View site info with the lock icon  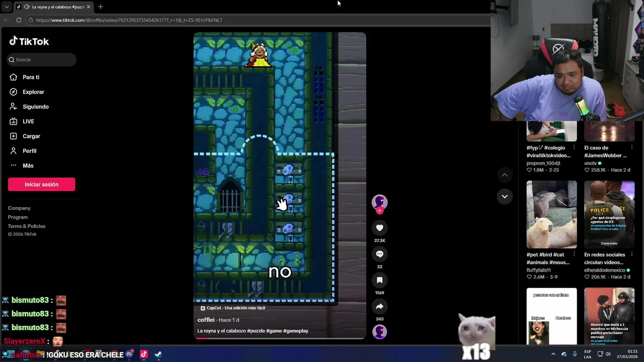pos(31,20)
